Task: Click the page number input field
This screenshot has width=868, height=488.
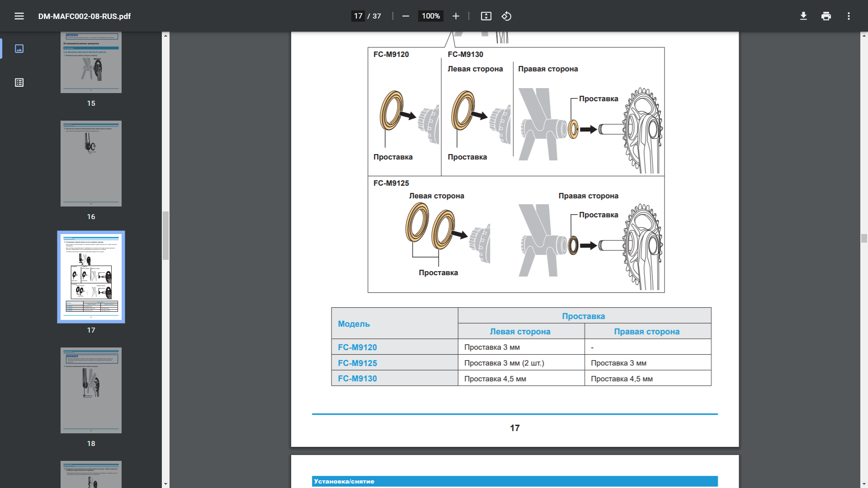Action: pos(358,16)
